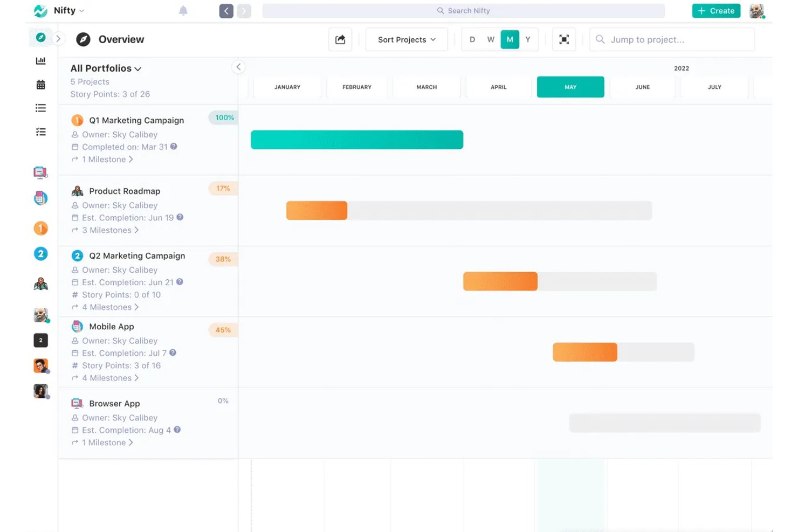Open the bar chart workloads icon

pyautogui.click(x=40, y=61)
